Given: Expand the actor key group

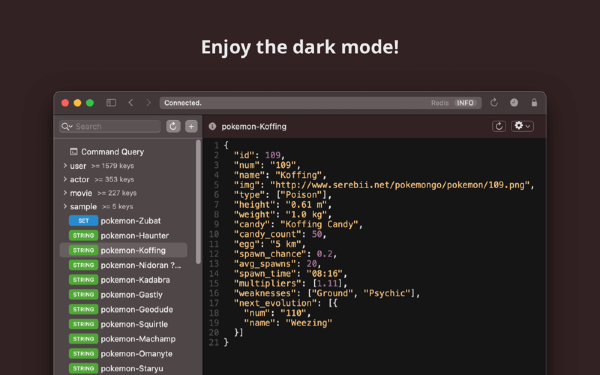Looking at the screenshot, I should tap(65, 179).
